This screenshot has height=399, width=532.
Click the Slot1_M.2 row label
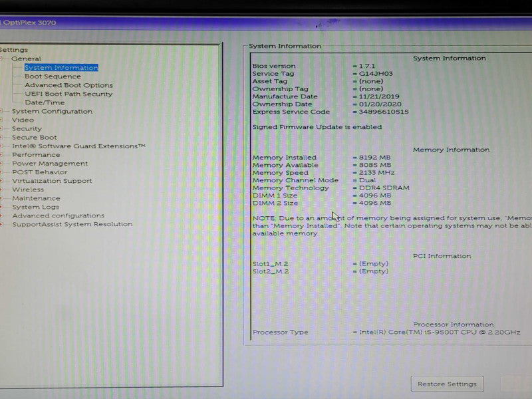click(271, 263)
